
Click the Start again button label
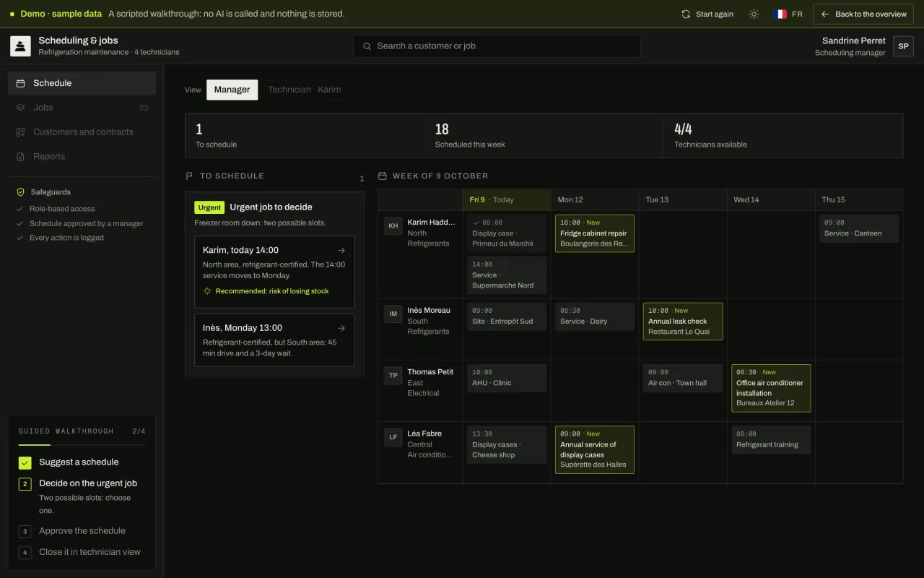(715, 14)
